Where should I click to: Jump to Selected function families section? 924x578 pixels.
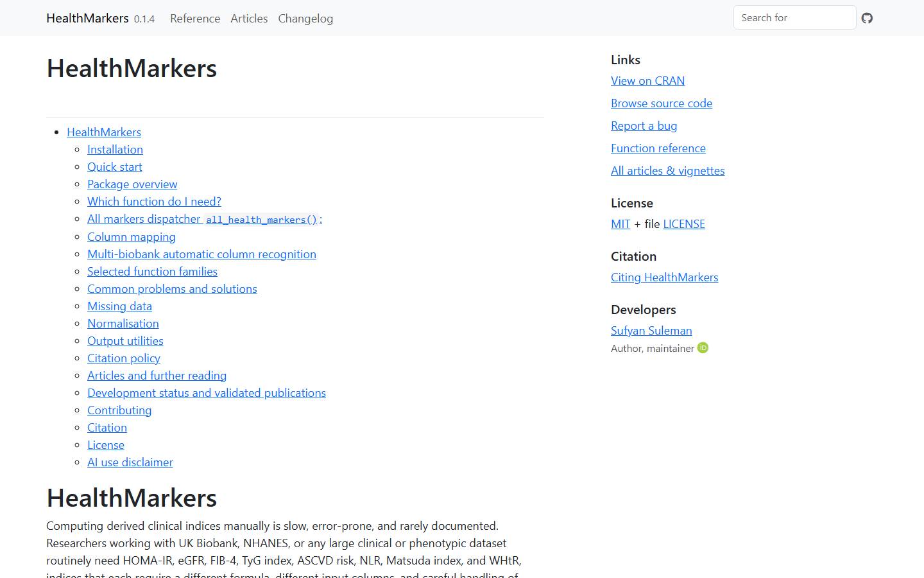pyautogui.click(x=152, y=272)
